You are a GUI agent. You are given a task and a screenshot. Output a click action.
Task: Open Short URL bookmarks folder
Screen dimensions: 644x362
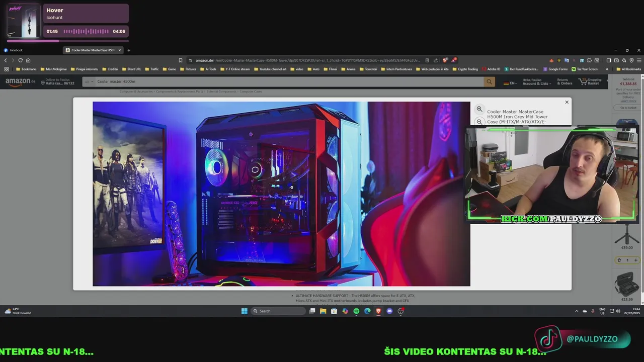click(131, 69)
